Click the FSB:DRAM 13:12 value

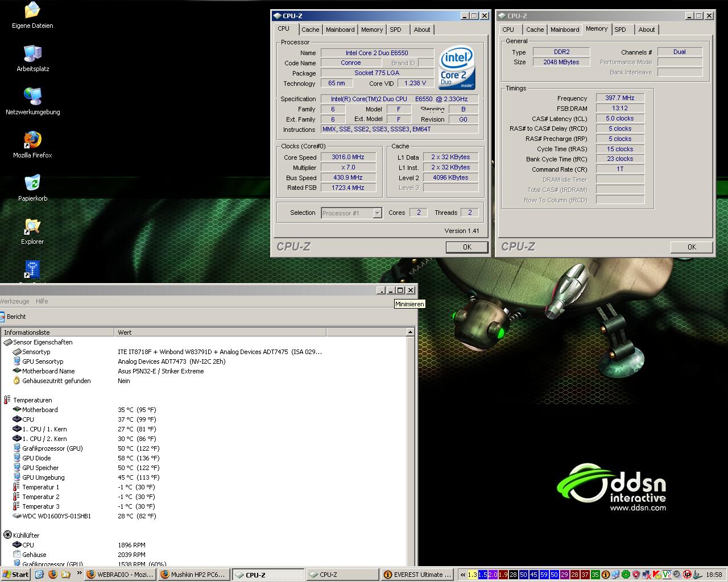tap(620, 109)
